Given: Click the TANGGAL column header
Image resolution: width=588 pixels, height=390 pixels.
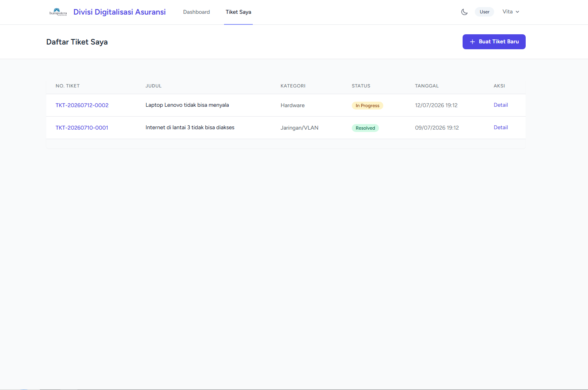Looking at the screenshot, I should (x=427, y=86).
